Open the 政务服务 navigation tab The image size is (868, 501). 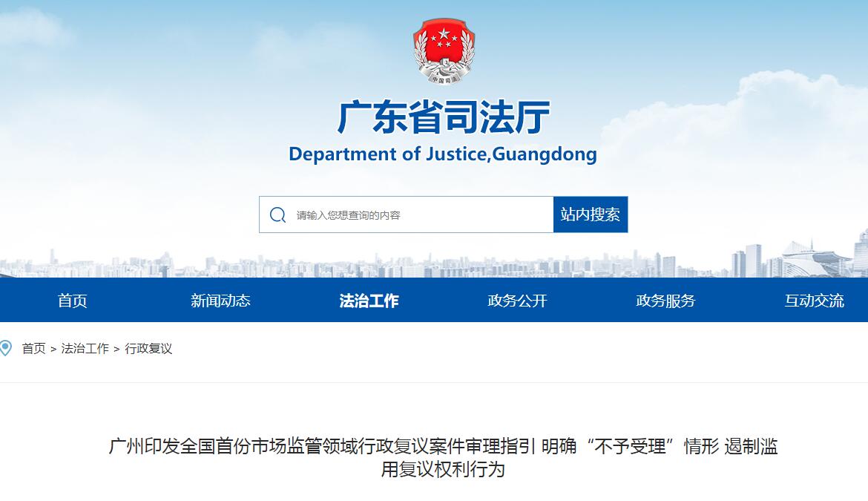665,301
